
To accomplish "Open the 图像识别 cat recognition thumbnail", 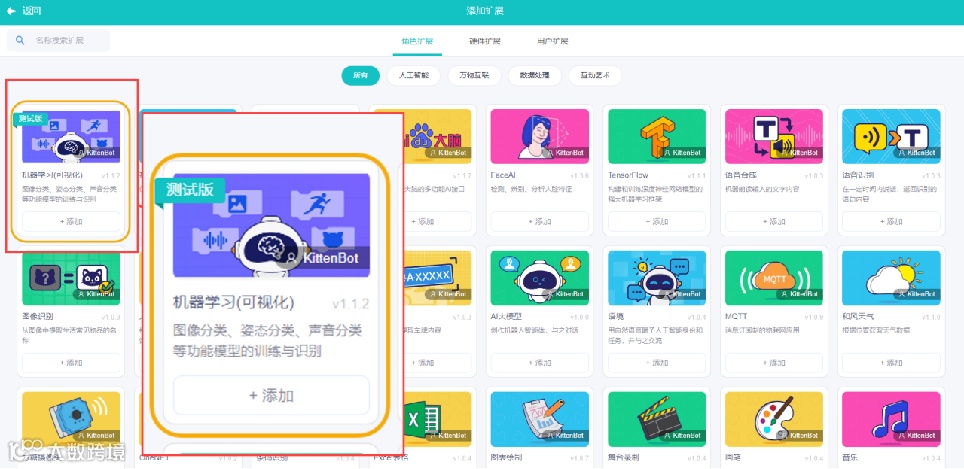I will [x=71, y=278].
